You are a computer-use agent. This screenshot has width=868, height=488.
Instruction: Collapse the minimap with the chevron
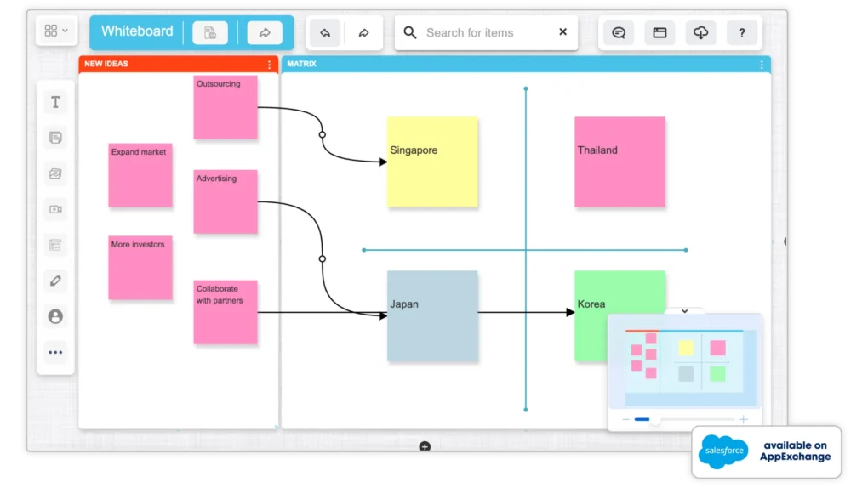click(x=685, y=311)
